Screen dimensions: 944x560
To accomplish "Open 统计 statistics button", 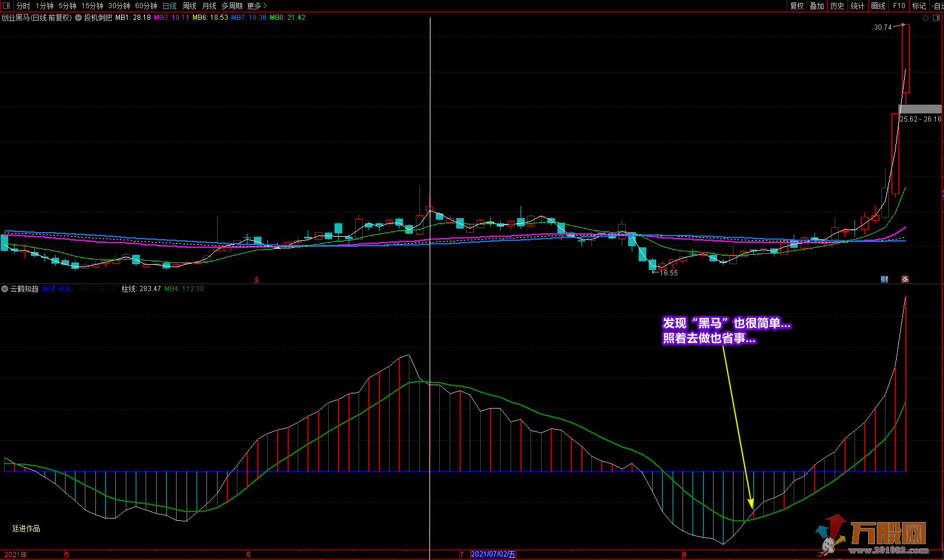I will (857, 6).
